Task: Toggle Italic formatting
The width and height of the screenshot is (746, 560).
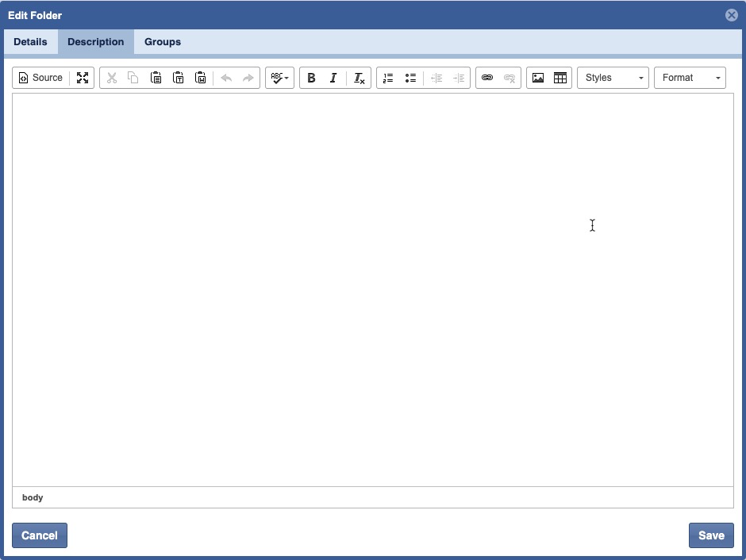Action: (x=333, y=78)
